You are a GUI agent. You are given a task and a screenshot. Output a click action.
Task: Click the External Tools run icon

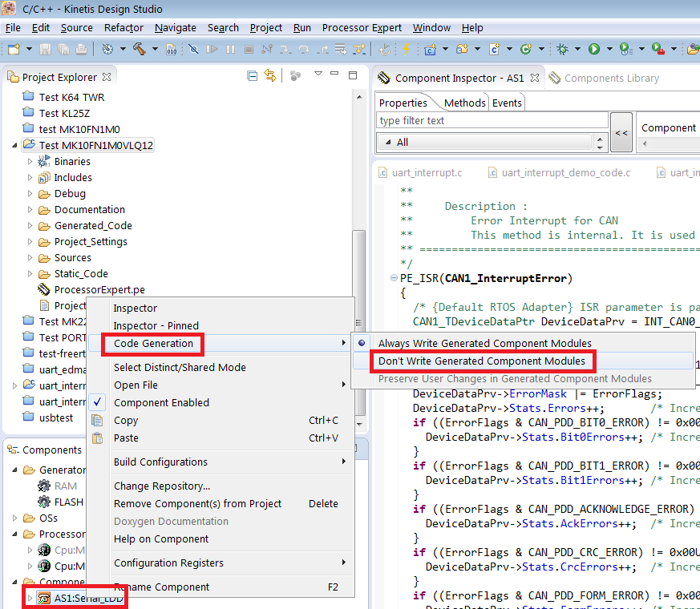coord(658,49)
